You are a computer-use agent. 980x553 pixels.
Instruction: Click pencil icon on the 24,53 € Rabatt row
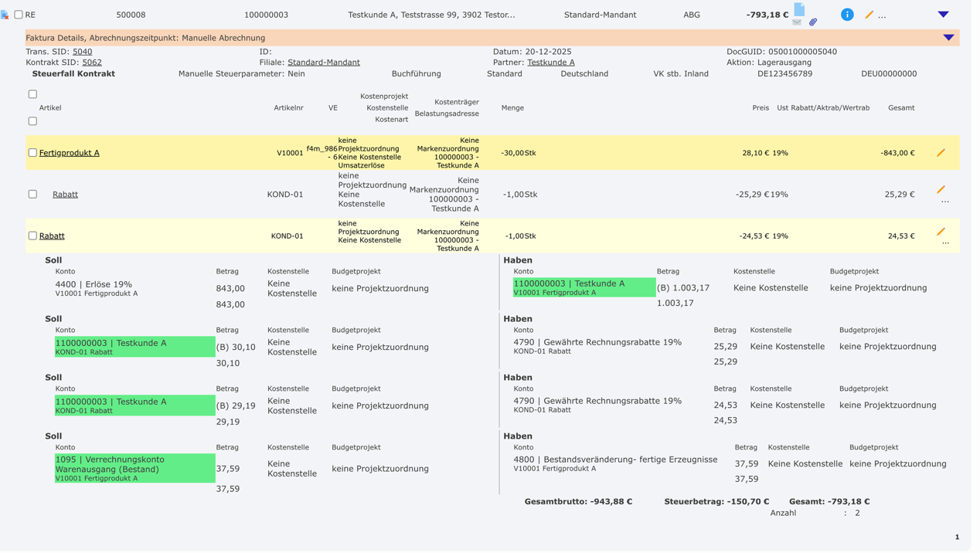click(x=941, y=232)
